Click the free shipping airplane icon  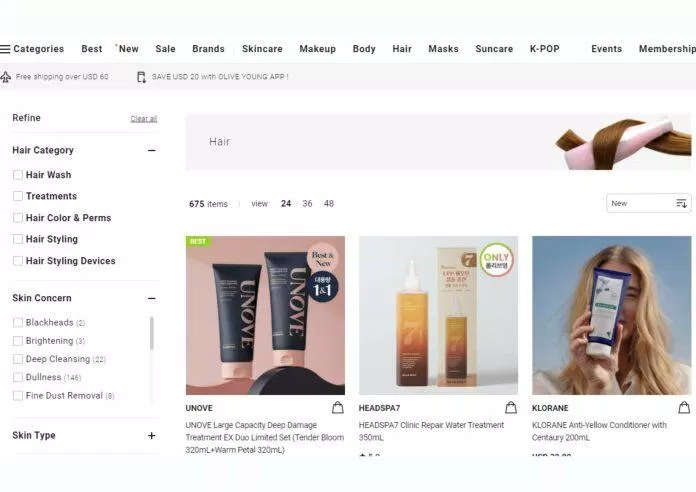(x=5, y=77)
